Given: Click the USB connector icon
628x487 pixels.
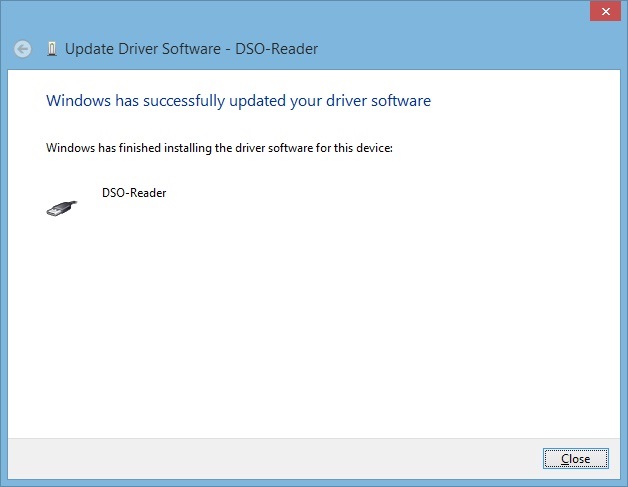Looking at the screenshot, I should (61, 208).
